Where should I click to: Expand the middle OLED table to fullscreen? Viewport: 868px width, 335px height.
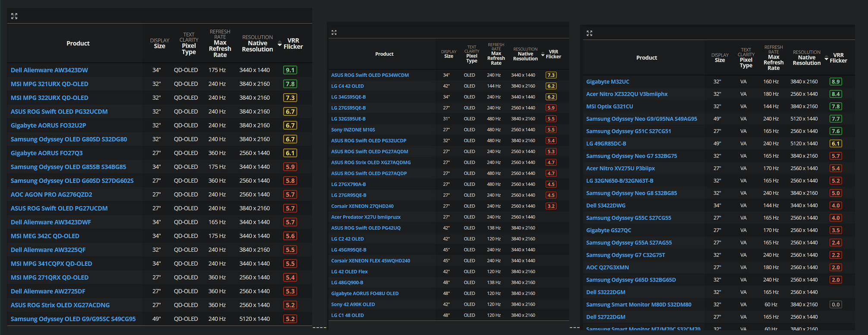[x=334, y=32]
